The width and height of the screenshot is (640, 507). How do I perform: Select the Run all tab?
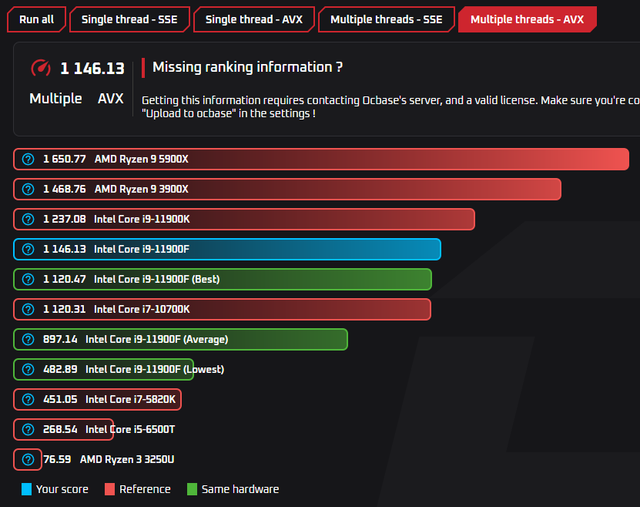tap(36, 20)
